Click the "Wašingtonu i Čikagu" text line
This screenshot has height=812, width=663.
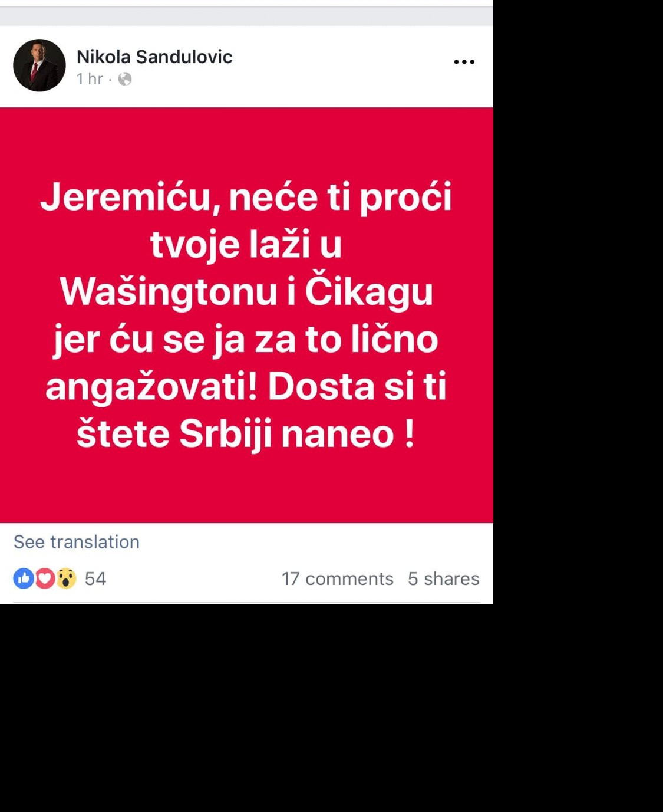click(246, 291)
